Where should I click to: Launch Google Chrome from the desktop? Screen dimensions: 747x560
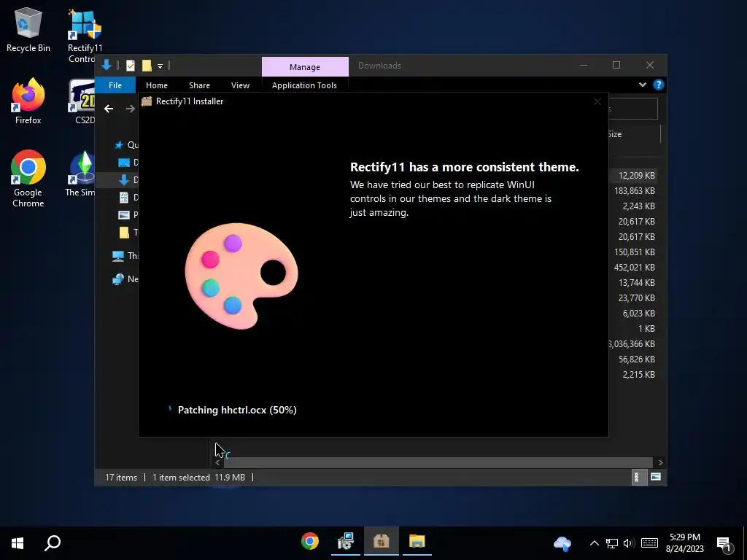[28, 179]
